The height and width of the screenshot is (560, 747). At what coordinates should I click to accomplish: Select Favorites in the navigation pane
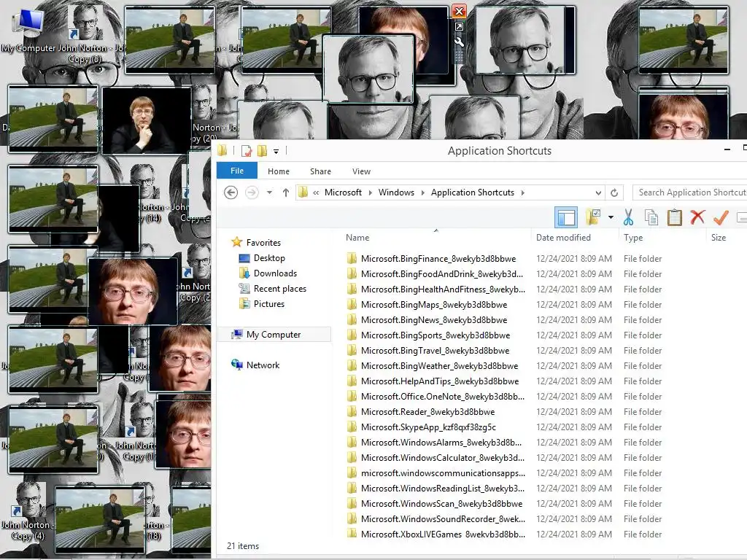coord(263,242)
